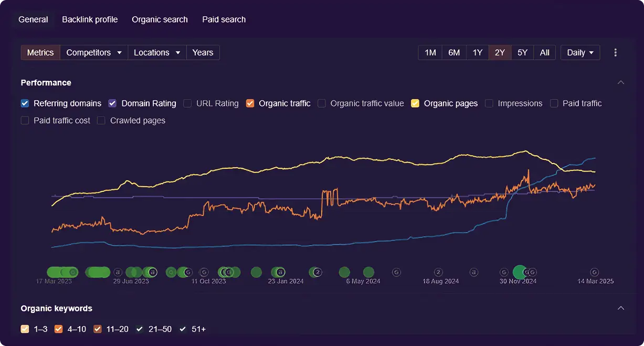Viewport: 644px width, 346px height.
Task: Click the Google update marker near 14 Mar 2025
Action: tap(594, 272)
